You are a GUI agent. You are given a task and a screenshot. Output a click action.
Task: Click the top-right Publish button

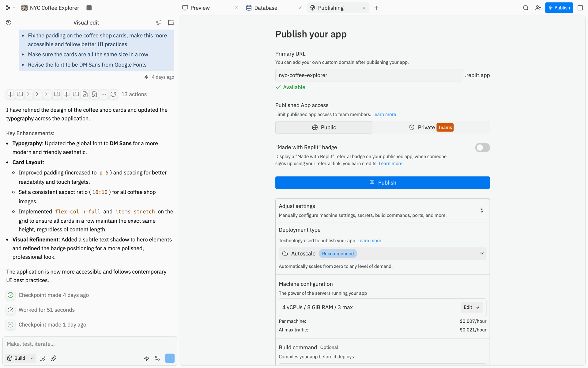(x=559, y=8)
